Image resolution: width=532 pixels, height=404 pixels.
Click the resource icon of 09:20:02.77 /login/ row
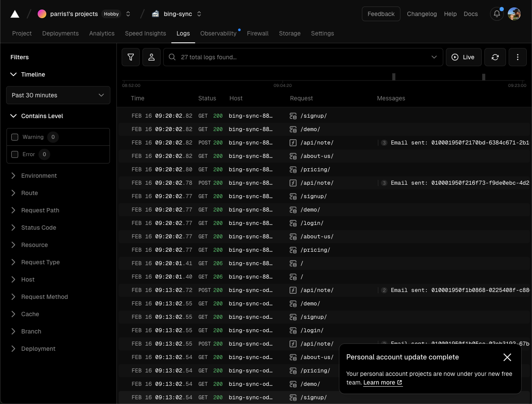pyautogui.click(x=293, y=223)
